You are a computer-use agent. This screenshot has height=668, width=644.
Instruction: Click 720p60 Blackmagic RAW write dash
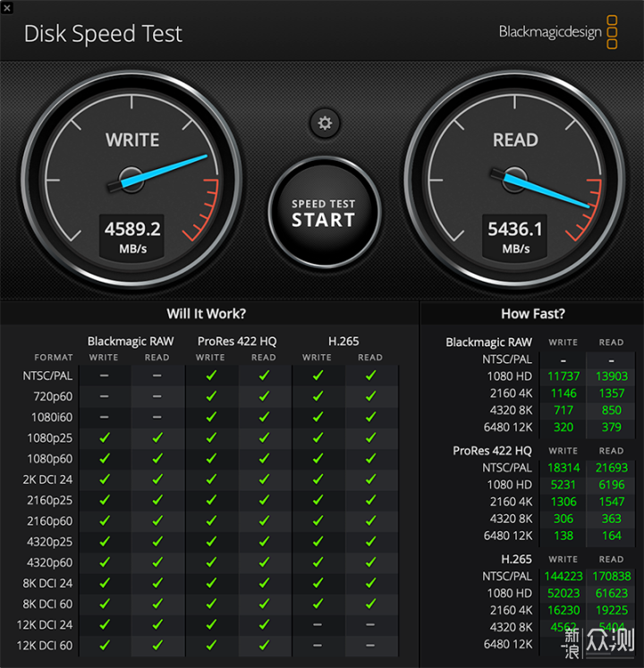105,397
